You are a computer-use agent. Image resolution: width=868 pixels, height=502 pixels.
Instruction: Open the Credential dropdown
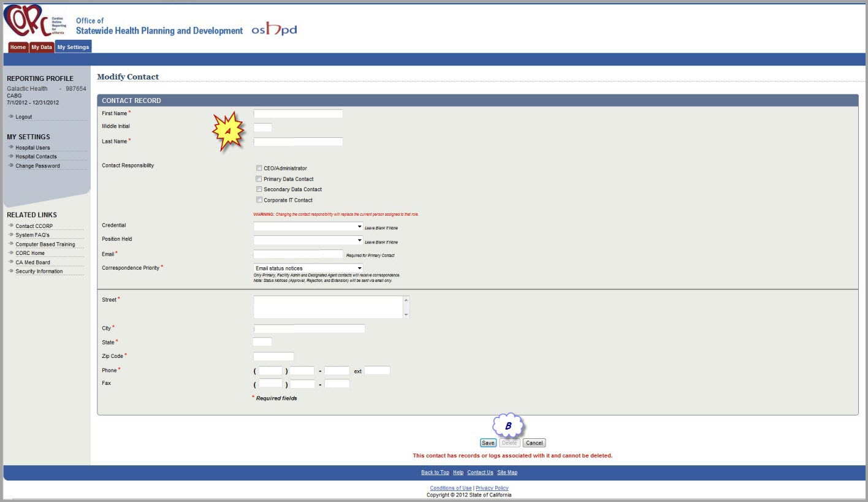308,226
